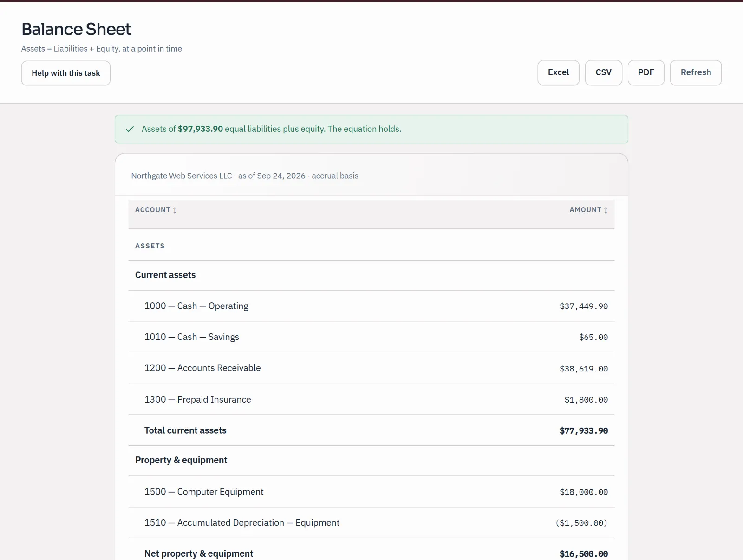Click the $1,800.00 amount

(x=586, y=400)
